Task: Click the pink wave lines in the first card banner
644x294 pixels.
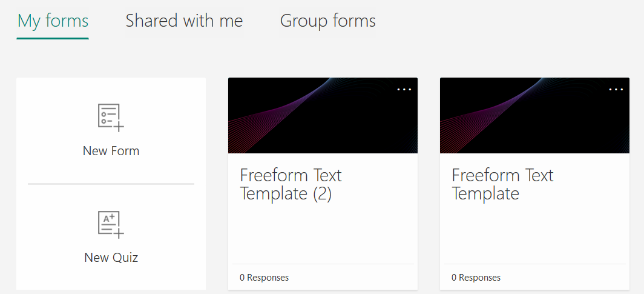Action: tap(263, 123)
